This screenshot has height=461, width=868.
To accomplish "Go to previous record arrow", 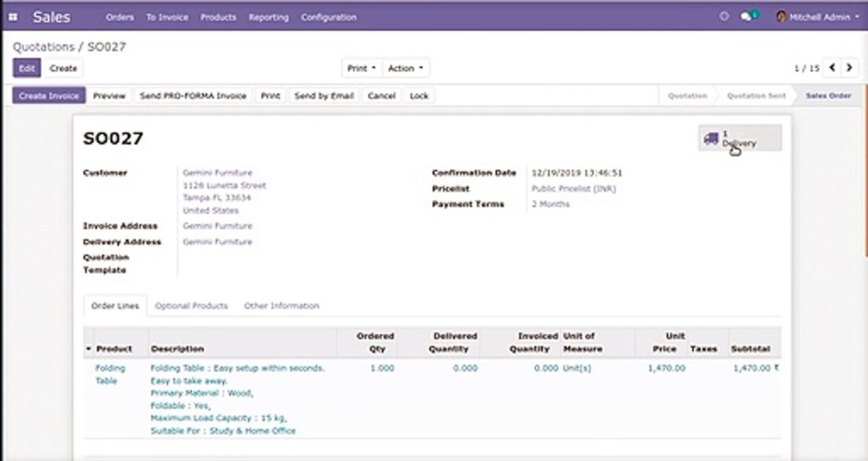I will pyautogui.click(x=832, y=67).
